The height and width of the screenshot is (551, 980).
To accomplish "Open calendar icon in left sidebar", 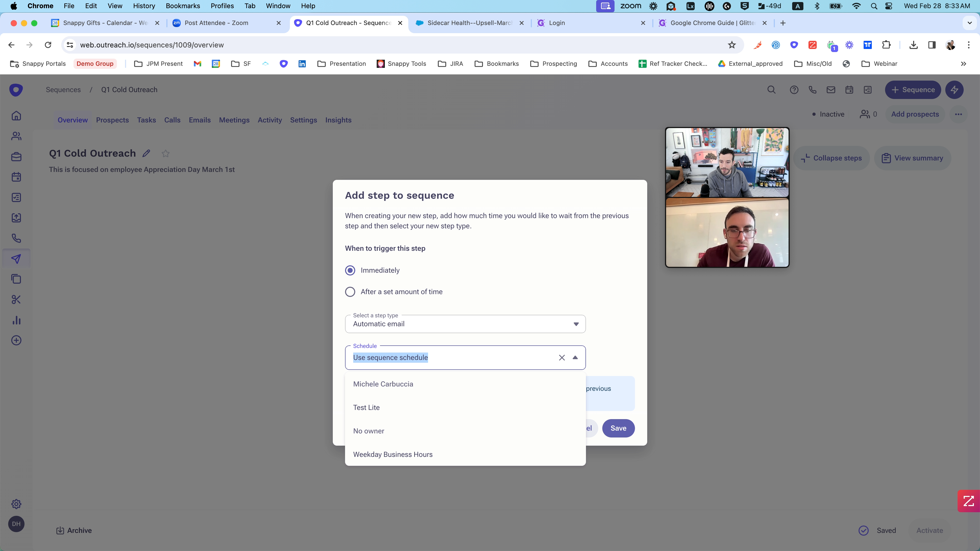I will pos(16,177).
